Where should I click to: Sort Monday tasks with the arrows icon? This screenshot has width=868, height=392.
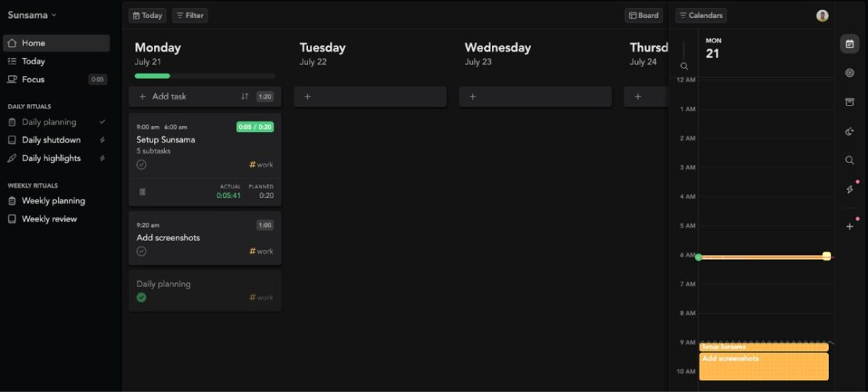pyautogui.click(x=245, y=96)
